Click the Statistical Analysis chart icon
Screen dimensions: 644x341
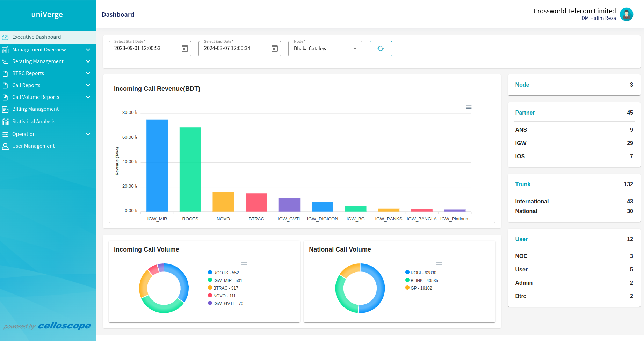tap(5, 122)
